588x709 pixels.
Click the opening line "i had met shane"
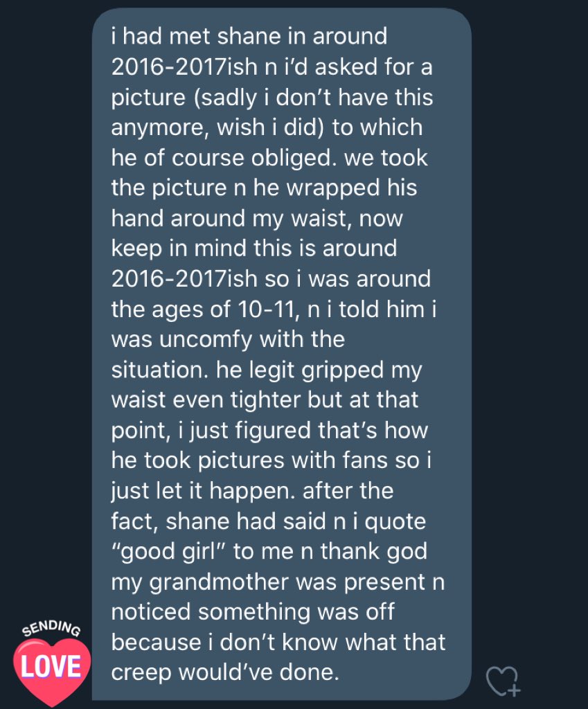tap(197, 35)
